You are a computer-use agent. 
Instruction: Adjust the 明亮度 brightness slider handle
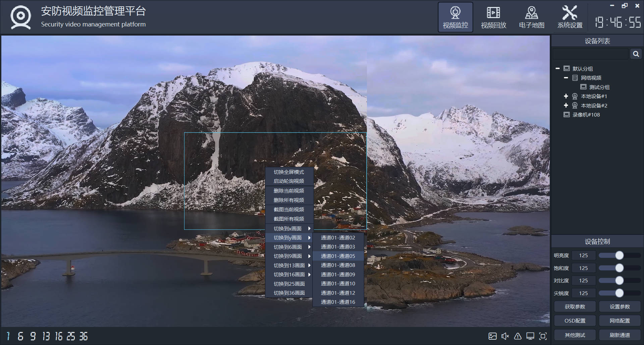[620, 255]
